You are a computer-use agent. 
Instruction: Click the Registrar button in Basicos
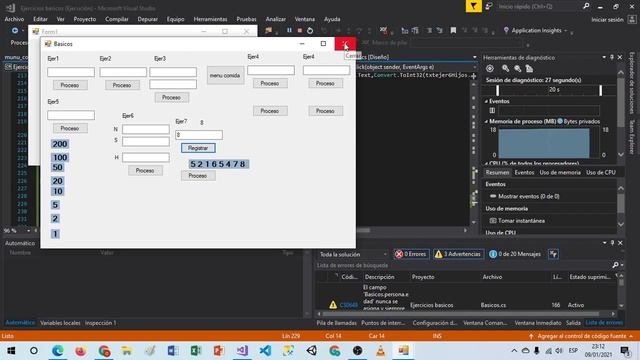point(198,148)
